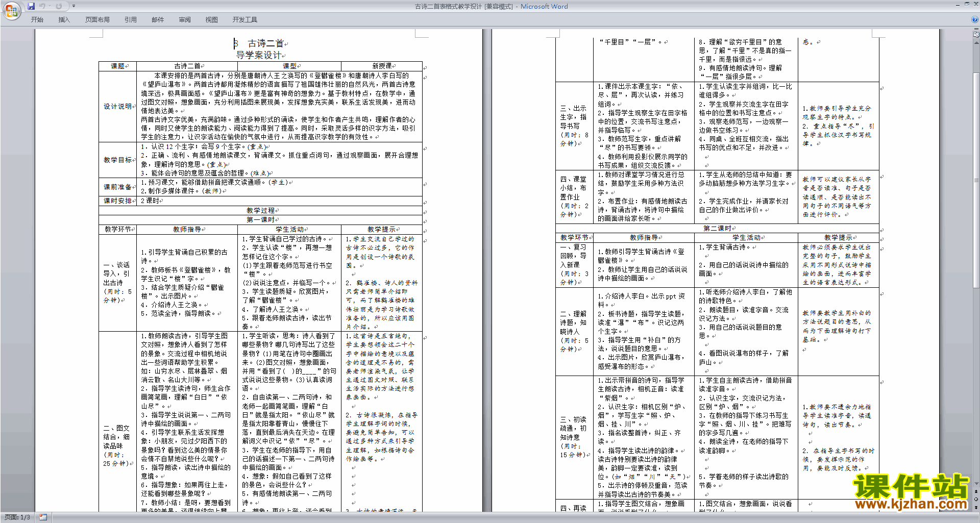Click the 课时安排 row label
Viewport: 980px width, 523px height.
(118, 201)
